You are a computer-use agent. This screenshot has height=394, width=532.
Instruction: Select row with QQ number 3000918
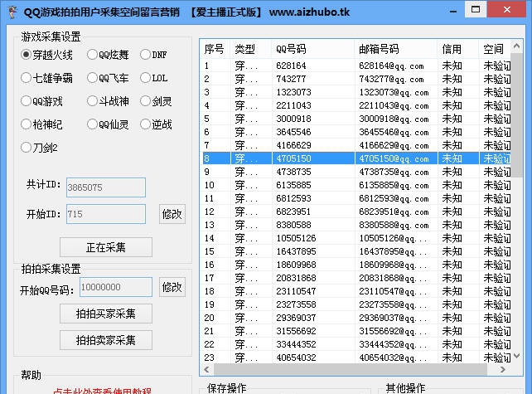coord(355,119)
